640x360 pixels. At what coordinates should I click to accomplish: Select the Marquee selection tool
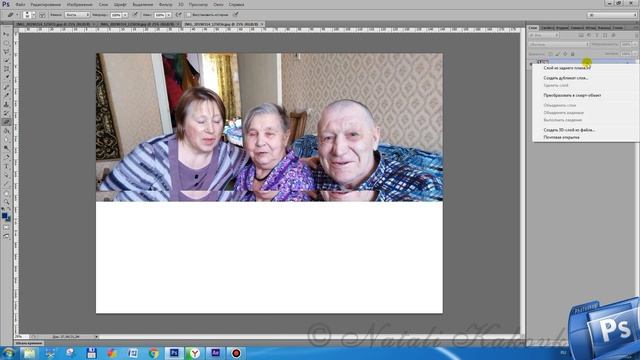[x=6, y=43]
